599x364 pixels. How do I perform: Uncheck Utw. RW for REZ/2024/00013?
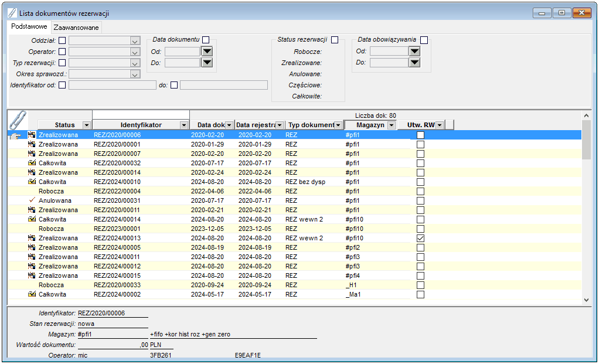click(x=421, y=238)
